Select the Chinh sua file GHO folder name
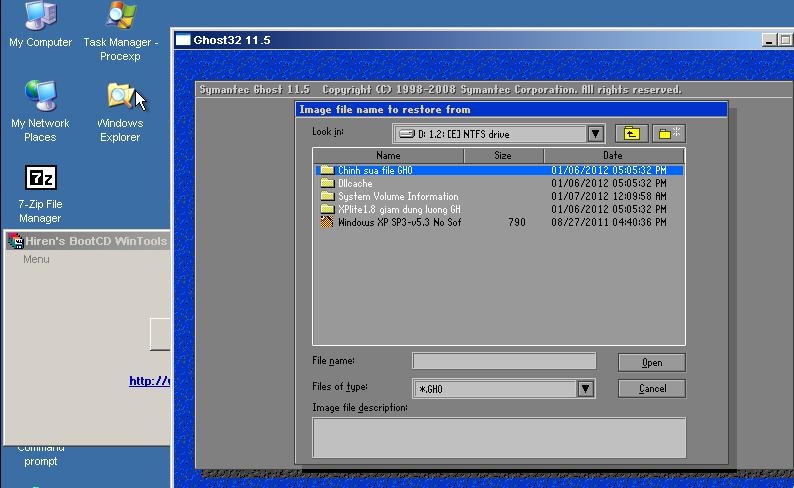 375,170
